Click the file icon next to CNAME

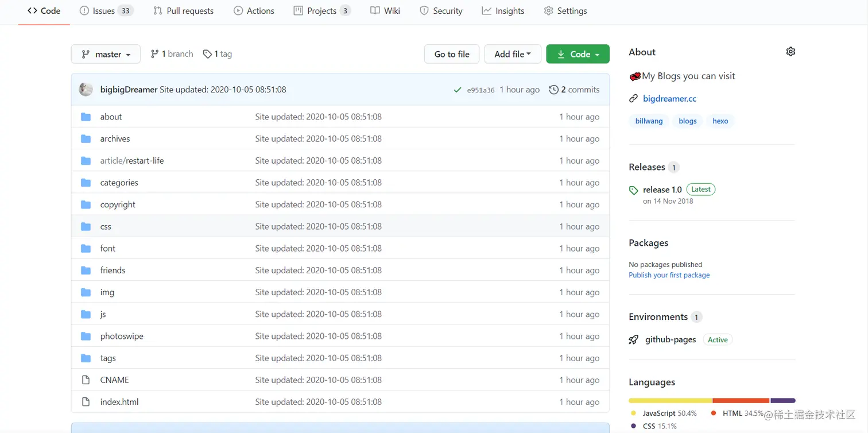(x=86, y=380)
